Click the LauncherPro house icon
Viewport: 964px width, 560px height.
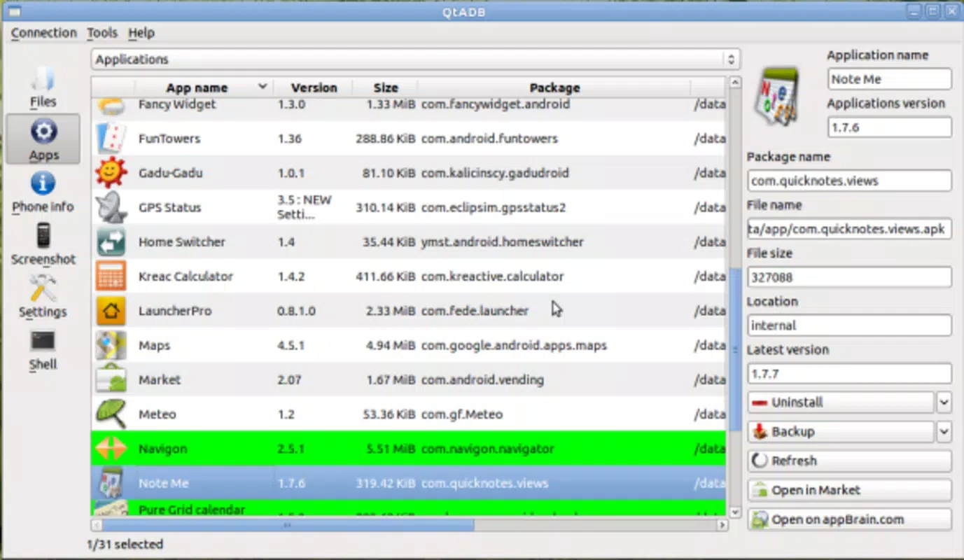(x=111, y=310)
